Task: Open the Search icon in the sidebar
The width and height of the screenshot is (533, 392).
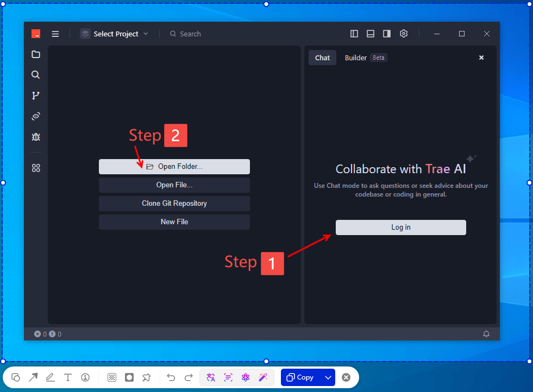Action: 36,75
